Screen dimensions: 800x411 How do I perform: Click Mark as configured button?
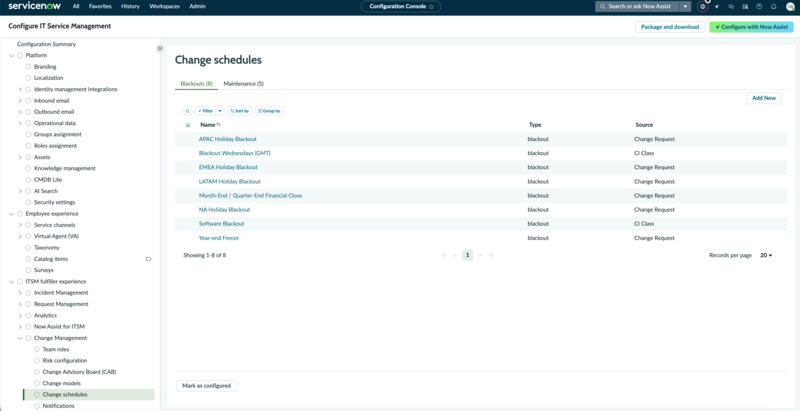tap(206, 386)
